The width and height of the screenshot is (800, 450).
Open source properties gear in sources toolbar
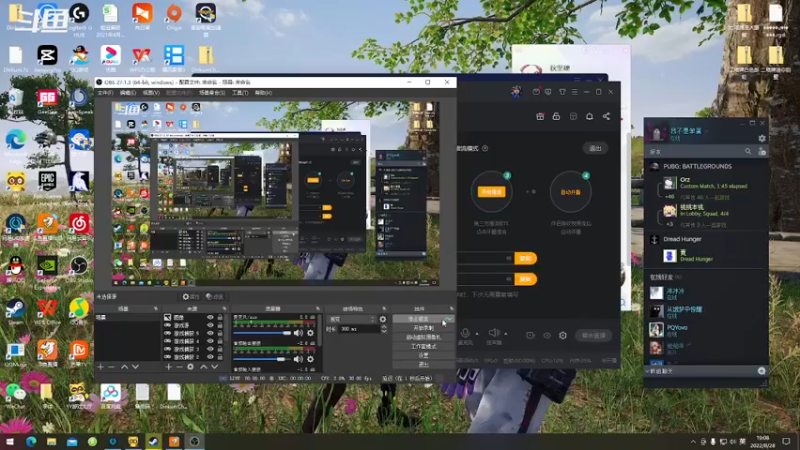tap(190, 367)
